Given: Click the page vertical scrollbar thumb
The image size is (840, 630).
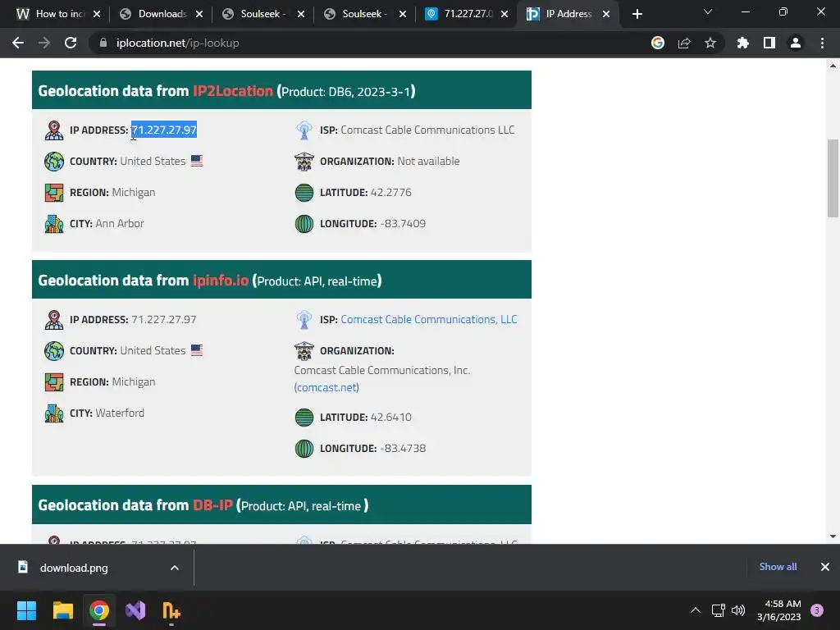Looking at the screenshot, I should [833, 178].
